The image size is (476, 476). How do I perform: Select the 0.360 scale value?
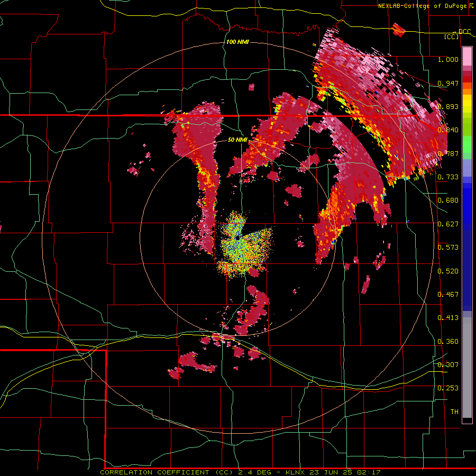448,342
